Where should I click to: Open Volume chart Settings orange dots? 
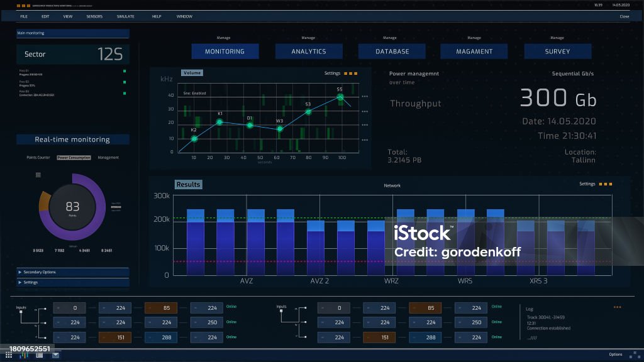click(x=351, y=74)
